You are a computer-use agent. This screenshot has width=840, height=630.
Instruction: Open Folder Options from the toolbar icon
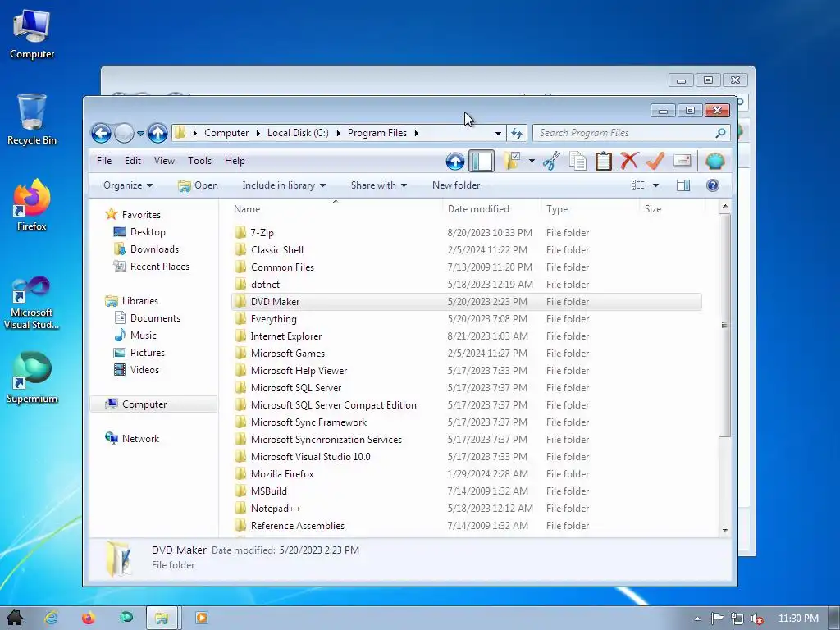(x=512, y=161)
